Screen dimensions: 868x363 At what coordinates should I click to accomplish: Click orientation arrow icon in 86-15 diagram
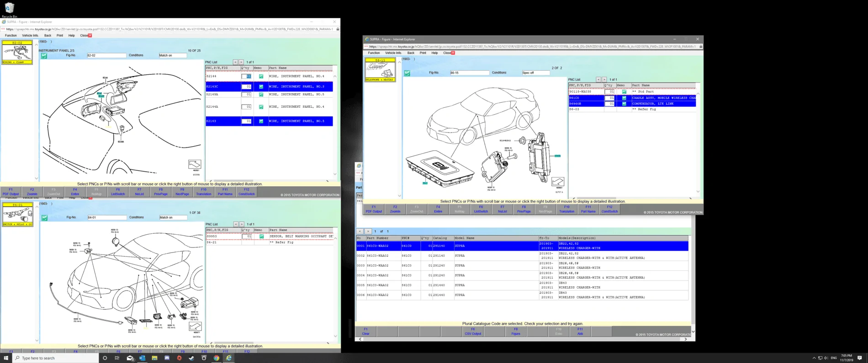coord(558,182)
